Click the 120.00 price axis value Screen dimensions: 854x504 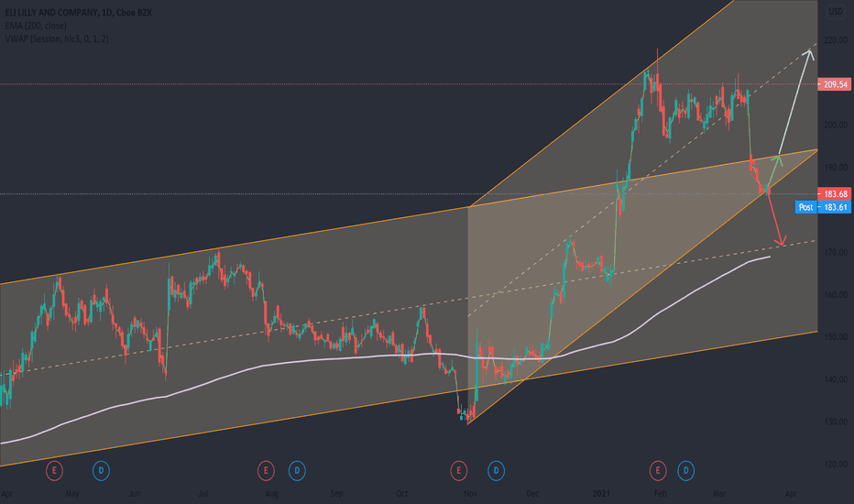point(836,465)
